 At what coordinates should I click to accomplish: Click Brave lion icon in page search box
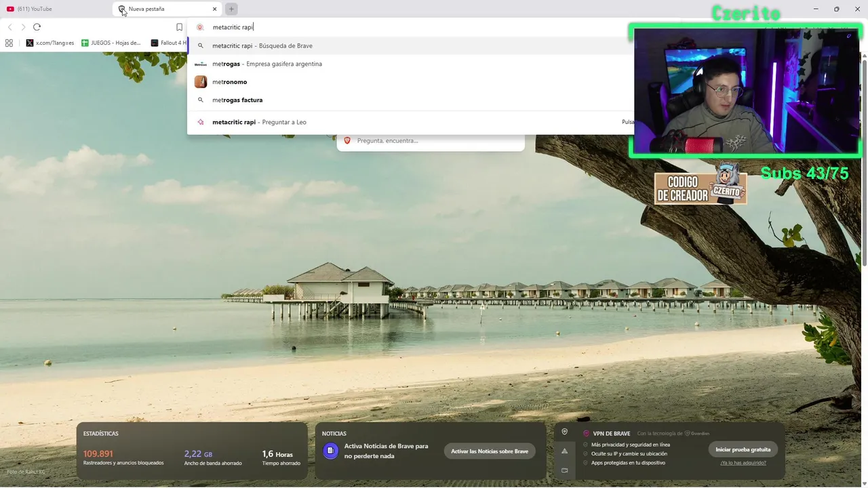[347, 140]
